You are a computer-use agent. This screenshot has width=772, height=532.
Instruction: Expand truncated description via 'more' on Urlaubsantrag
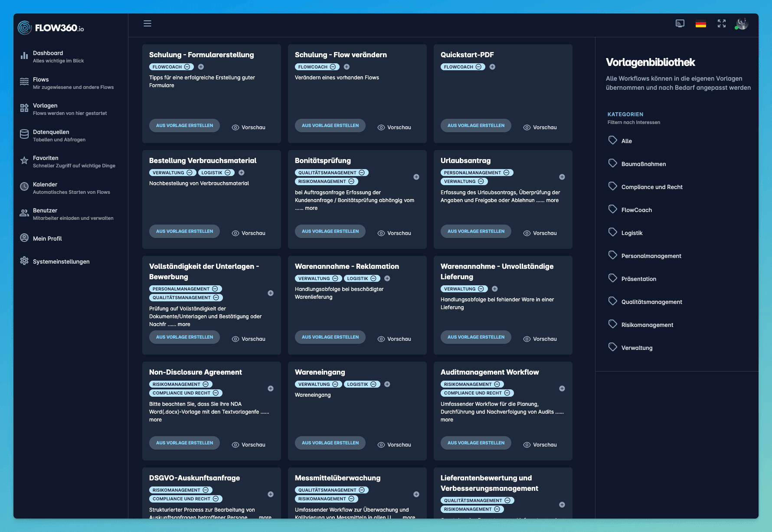pos(553,200)
